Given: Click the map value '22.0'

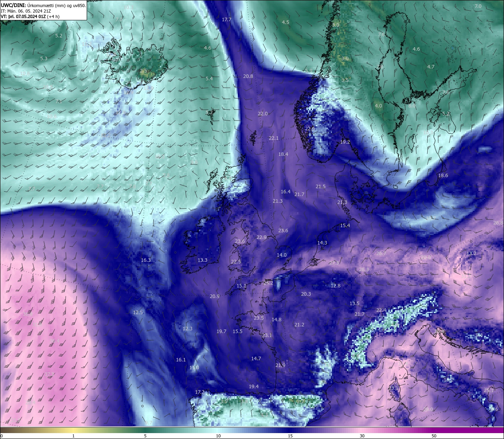Looking at the screenshot, I should click(x=263, y=113).
